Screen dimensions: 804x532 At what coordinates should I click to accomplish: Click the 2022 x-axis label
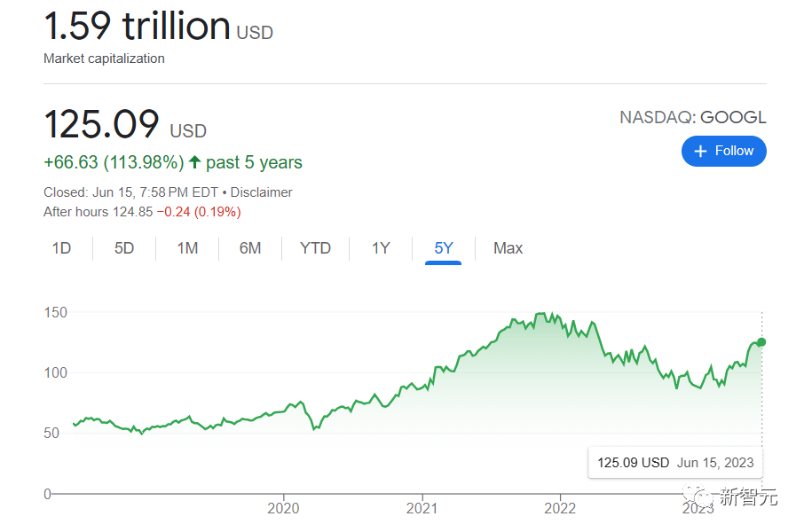pos(560,509)
